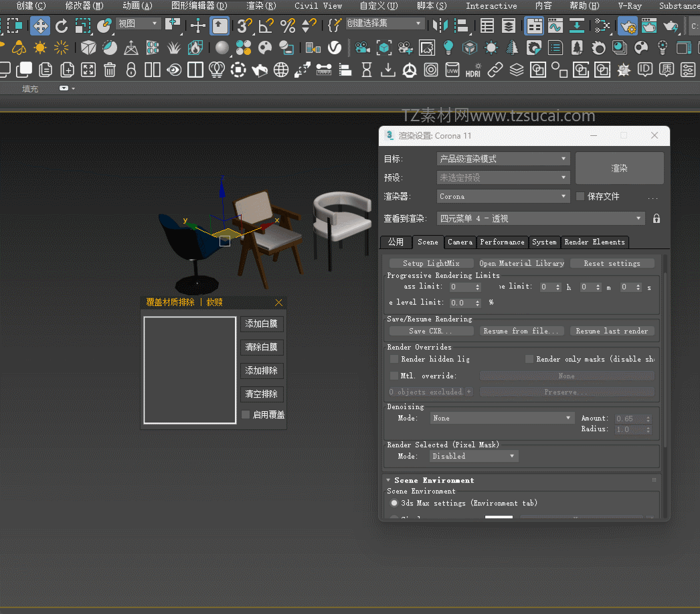Click the HDRI toolbar icon
Image resolution: width=700 pixels, height=614 pixels.
click(x=473, y=70)
